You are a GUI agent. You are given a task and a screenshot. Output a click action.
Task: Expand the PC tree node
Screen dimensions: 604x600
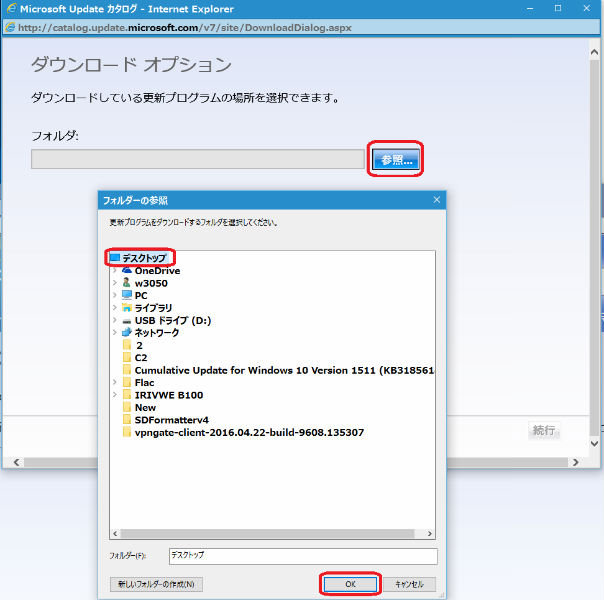click(115, 295)
